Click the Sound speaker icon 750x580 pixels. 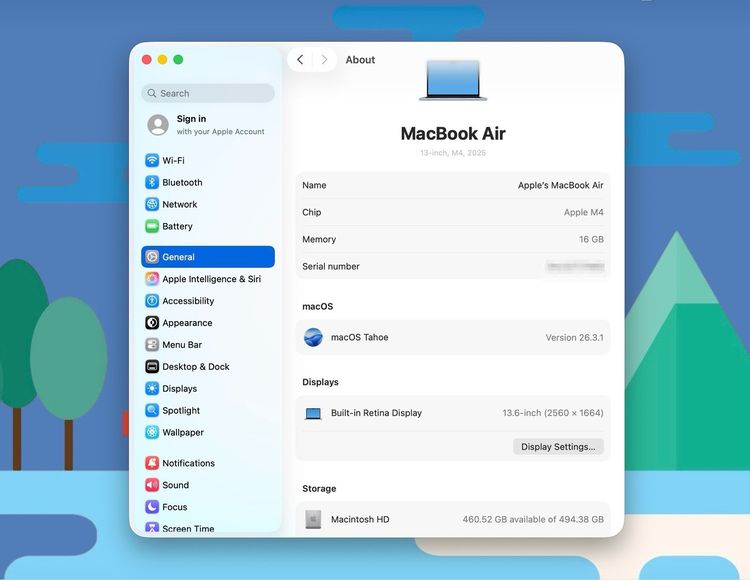point(152,485)
